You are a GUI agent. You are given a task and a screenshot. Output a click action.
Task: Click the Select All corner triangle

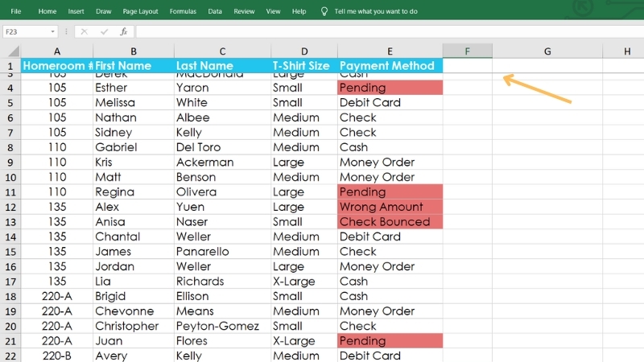click(x=13, y=51)
